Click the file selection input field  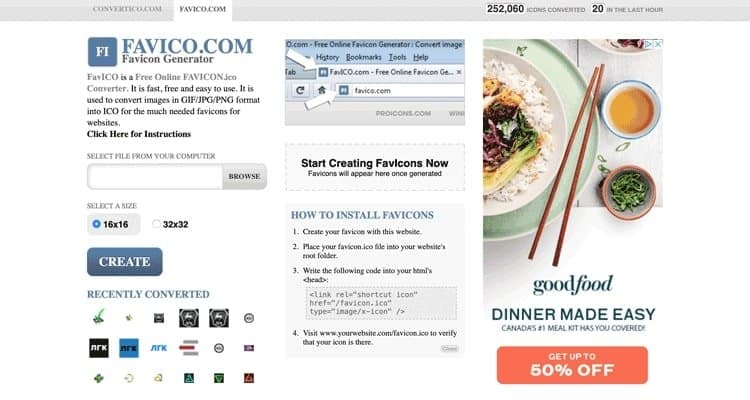tap(155, 177)
